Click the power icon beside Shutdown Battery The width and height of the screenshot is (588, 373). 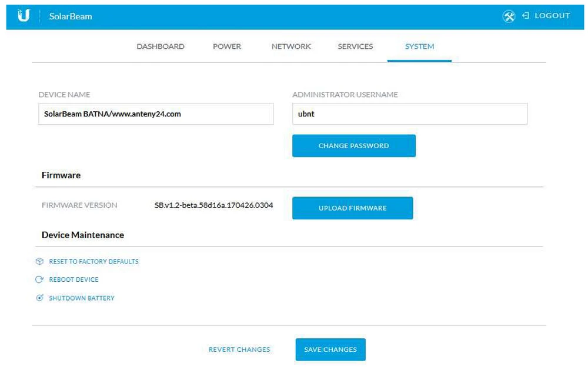coord(41,298)
